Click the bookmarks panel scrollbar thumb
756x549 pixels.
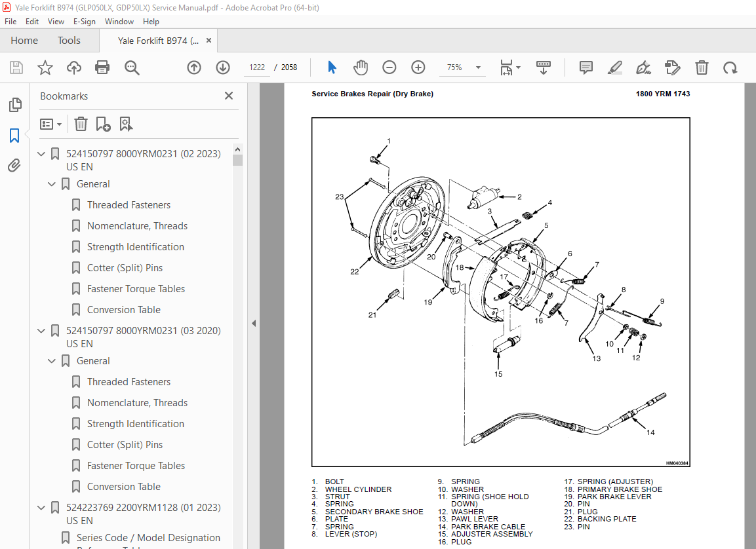(237, 161)
